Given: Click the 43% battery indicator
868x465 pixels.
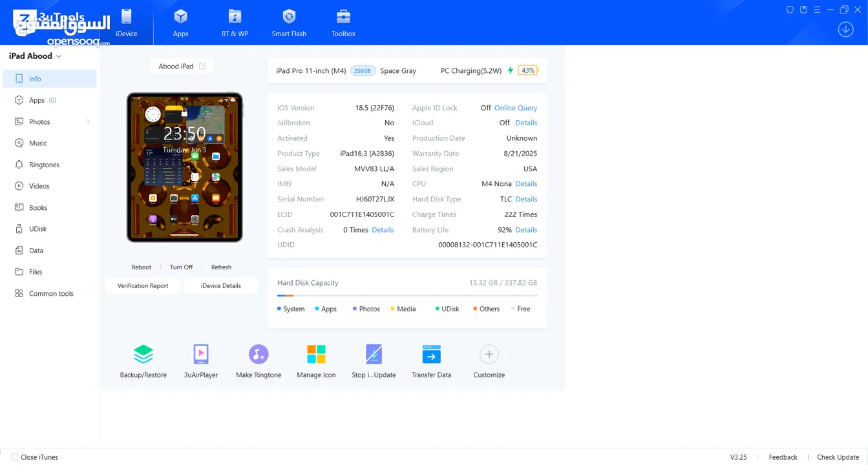Looking at the screenshot, I should (x=529, y=70).
